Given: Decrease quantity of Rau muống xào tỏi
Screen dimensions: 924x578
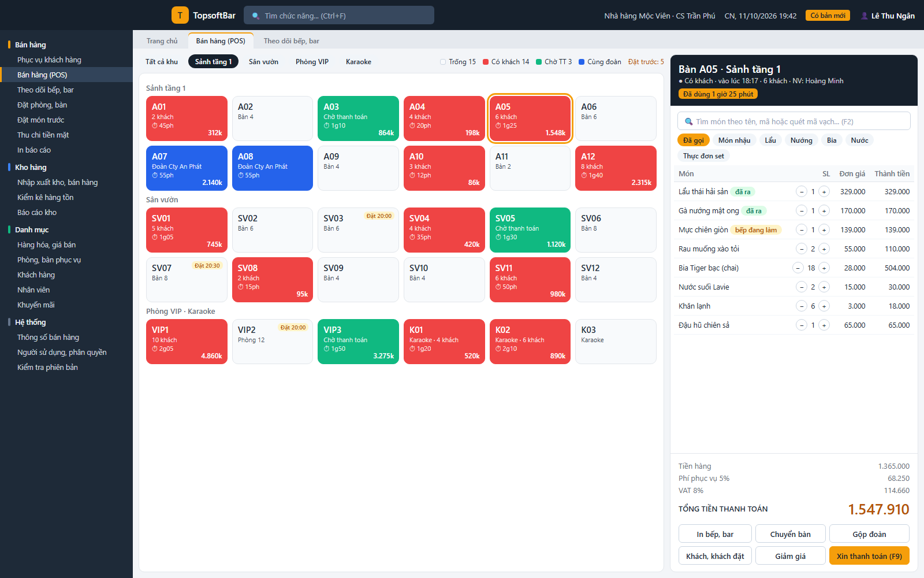Looking at the screenshot, I should pos(801,249).
